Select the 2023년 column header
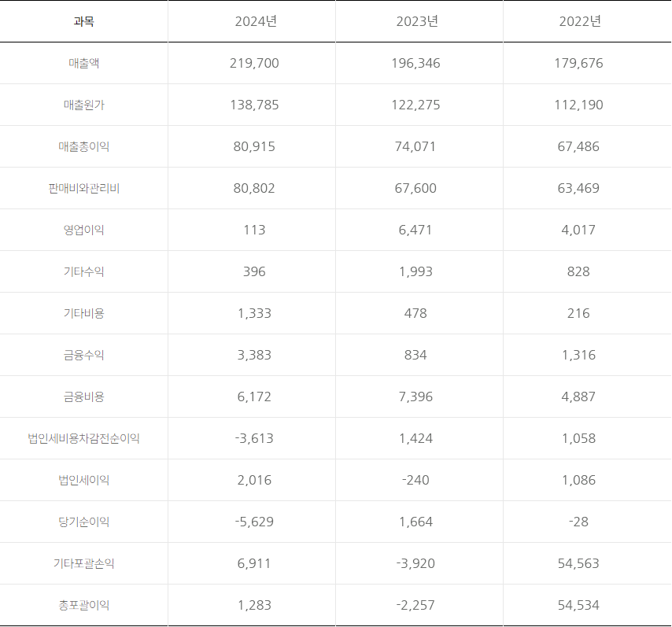The height and width of the screenshot is (627, 672). 417,21
